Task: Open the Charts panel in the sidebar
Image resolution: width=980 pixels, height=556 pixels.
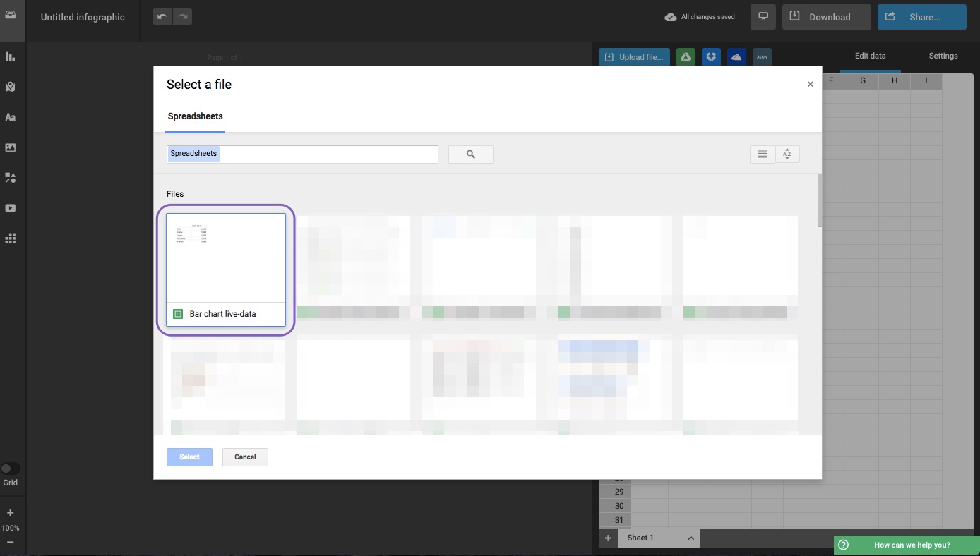Action: pyautogui.click(x=11, y=56)
